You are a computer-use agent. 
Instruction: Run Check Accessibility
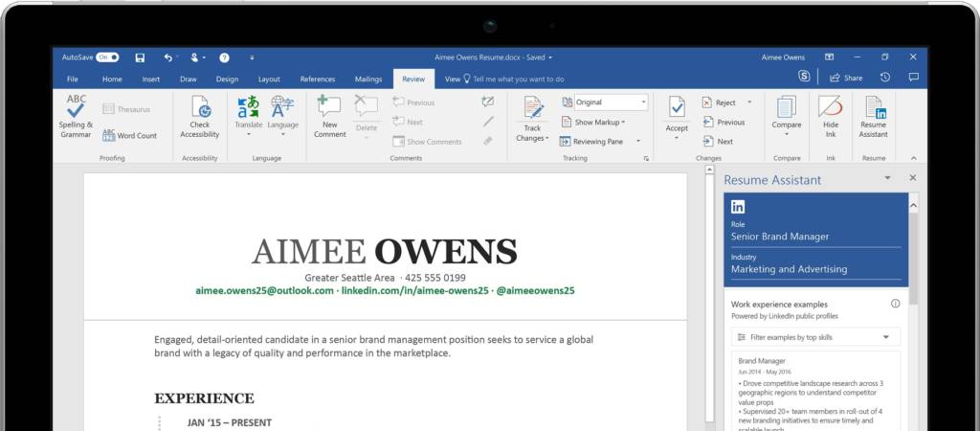point(200,116)
